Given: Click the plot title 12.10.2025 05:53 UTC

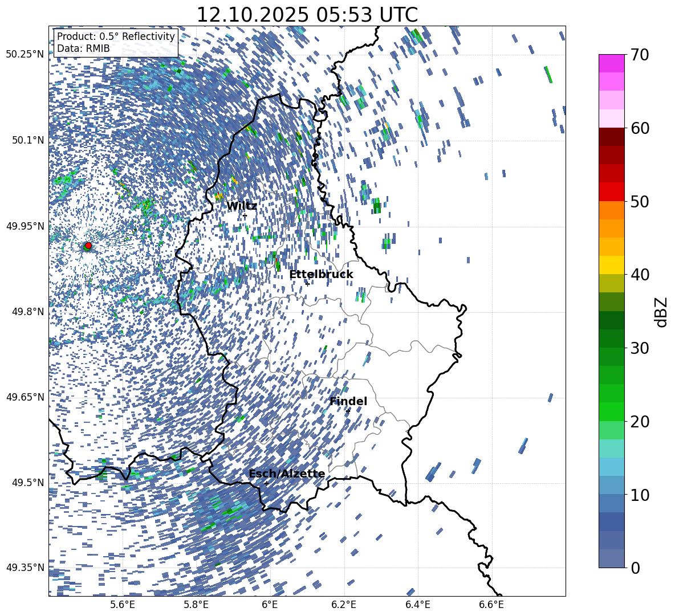Looking at the screenshot, I should tap(307, 15).
